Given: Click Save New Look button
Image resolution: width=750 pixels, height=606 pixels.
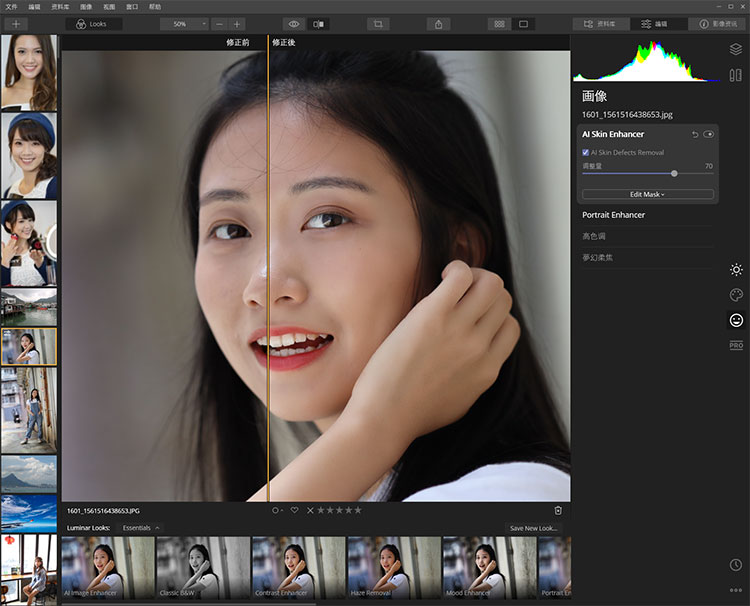Looking at the screenshot, I should pos(533,528).
